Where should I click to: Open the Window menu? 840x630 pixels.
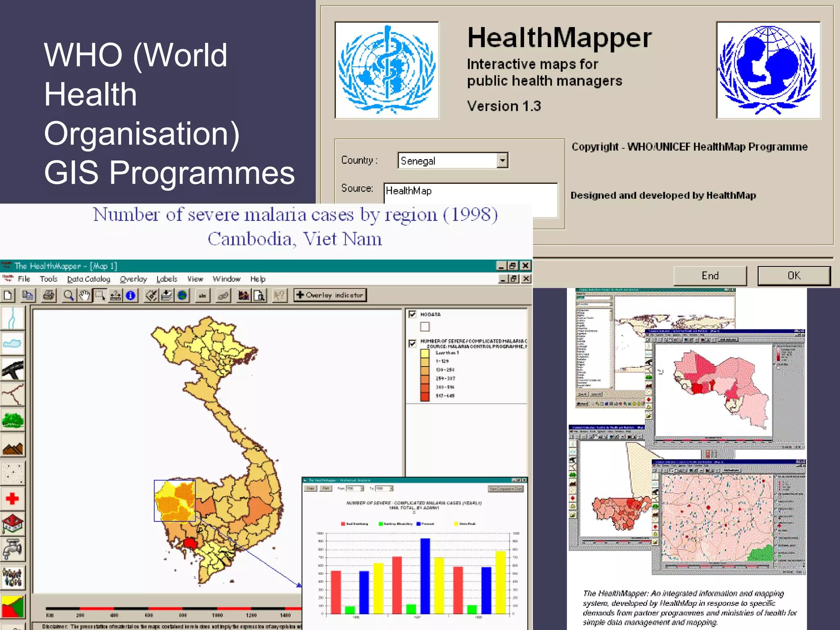pos(226,279)
